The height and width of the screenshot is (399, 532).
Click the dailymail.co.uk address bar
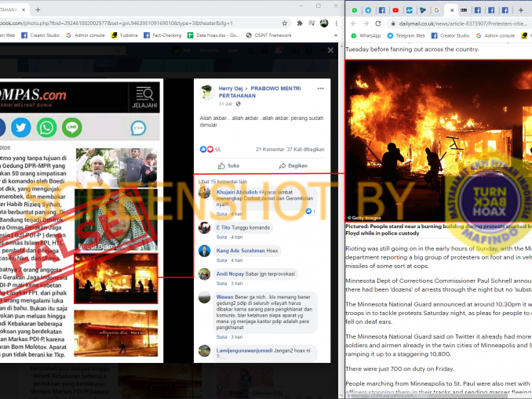(x=459, y=24)
